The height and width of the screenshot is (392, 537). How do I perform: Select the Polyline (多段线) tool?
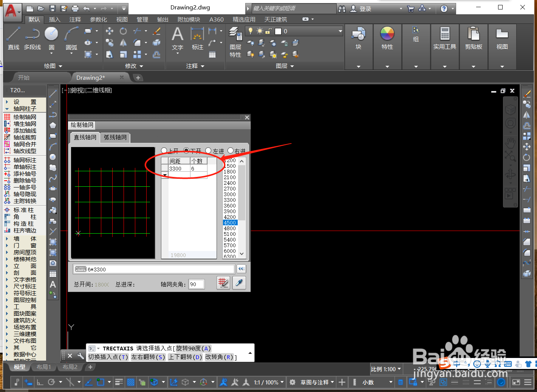pos(32,38)
